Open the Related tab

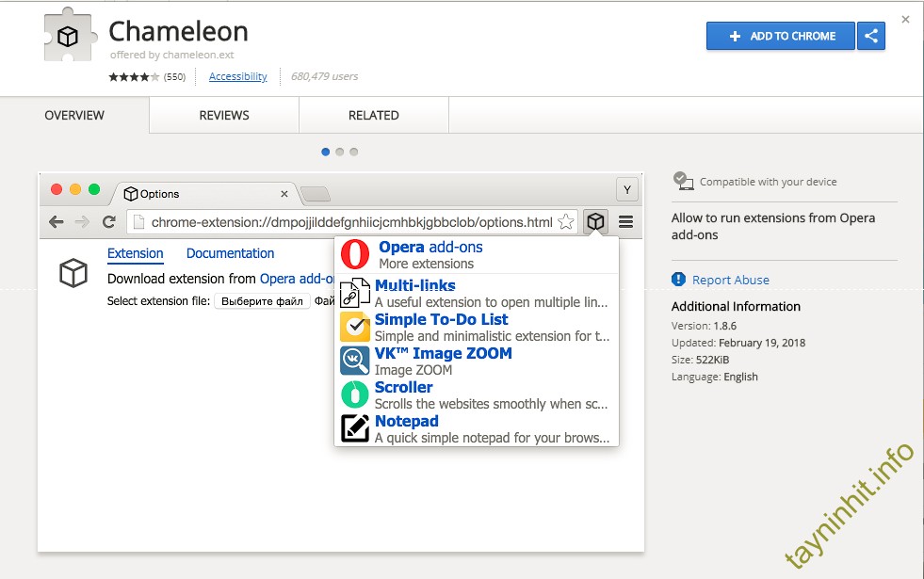click(x=374, y=115)
